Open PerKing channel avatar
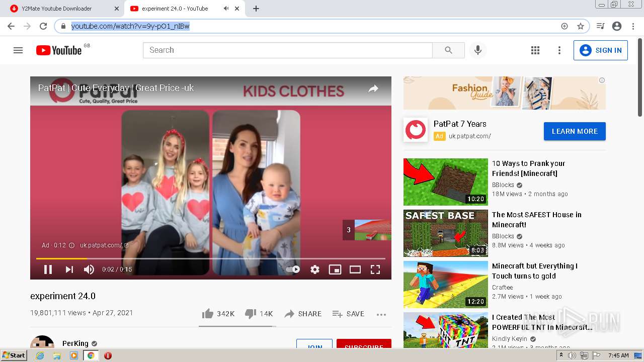644x362 pixels. [42, 342]
